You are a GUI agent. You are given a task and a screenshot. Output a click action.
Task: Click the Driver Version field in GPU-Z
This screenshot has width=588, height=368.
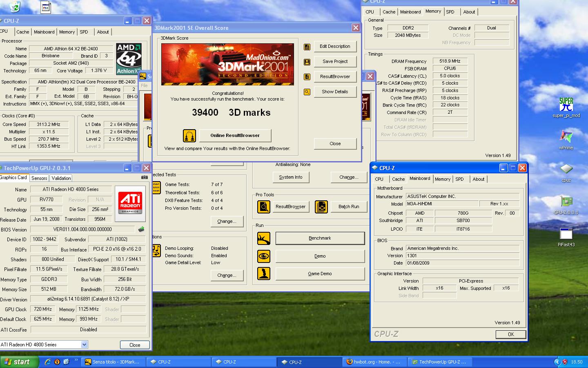point(88,299)
